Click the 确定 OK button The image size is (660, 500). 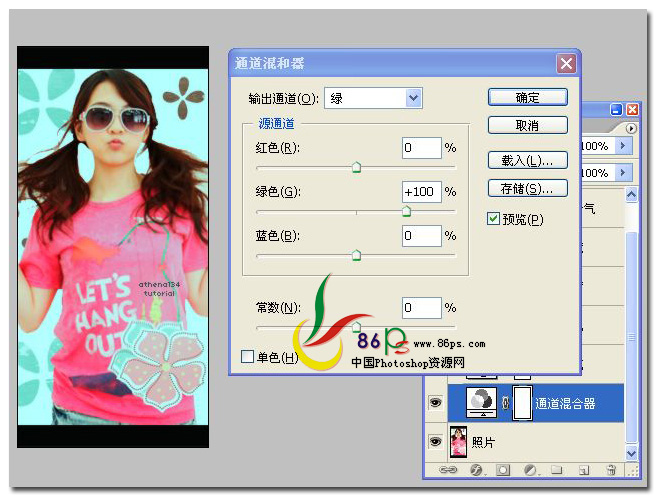tap(527, 97)
